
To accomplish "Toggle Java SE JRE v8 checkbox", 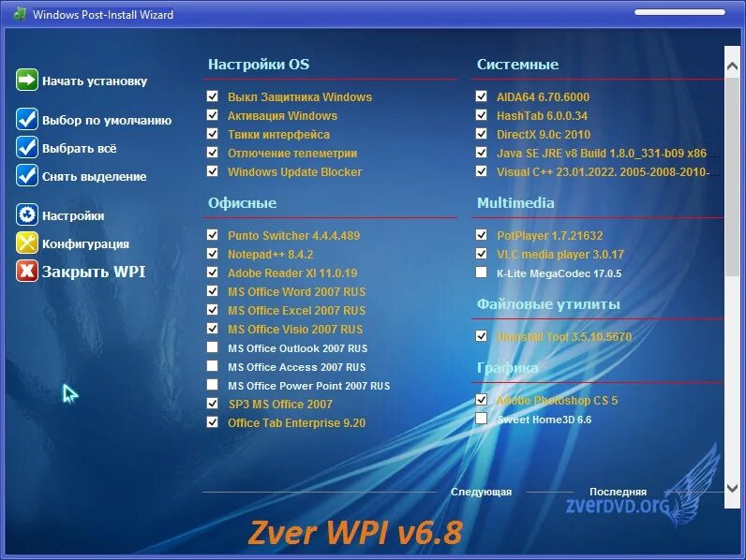I will (x=481, y=153).
